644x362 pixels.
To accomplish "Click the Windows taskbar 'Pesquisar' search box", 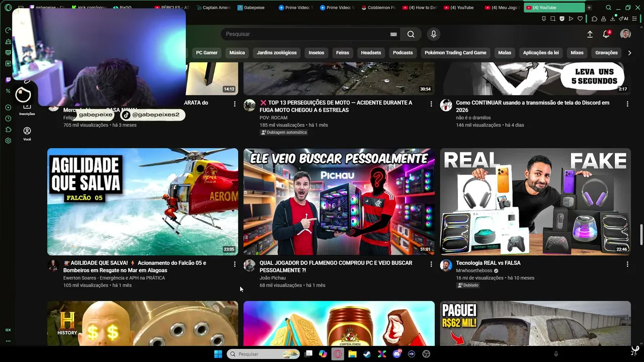I will [x=263, y=354].
